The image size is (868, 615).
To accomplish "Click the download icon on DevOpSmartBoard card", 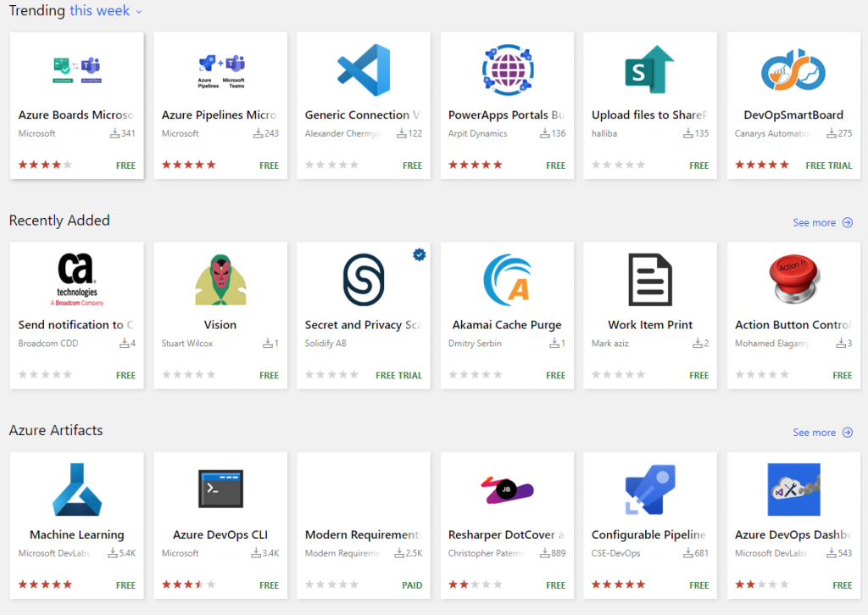I will coord(831,133).
